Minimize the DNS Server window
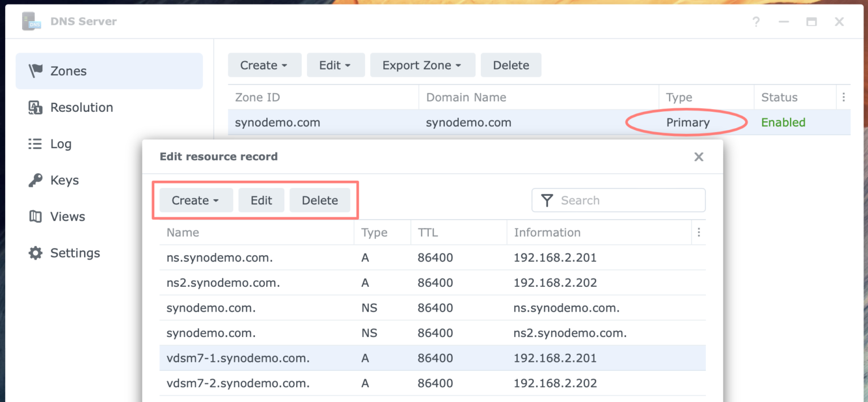 tap(784, 22)
